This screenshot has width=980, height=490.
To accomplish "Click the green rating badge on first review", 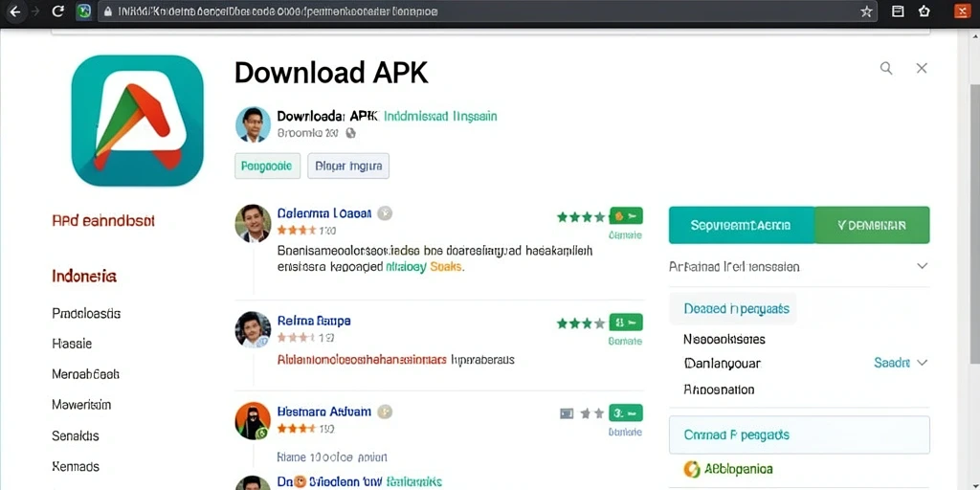I will [x=626, y=216].
